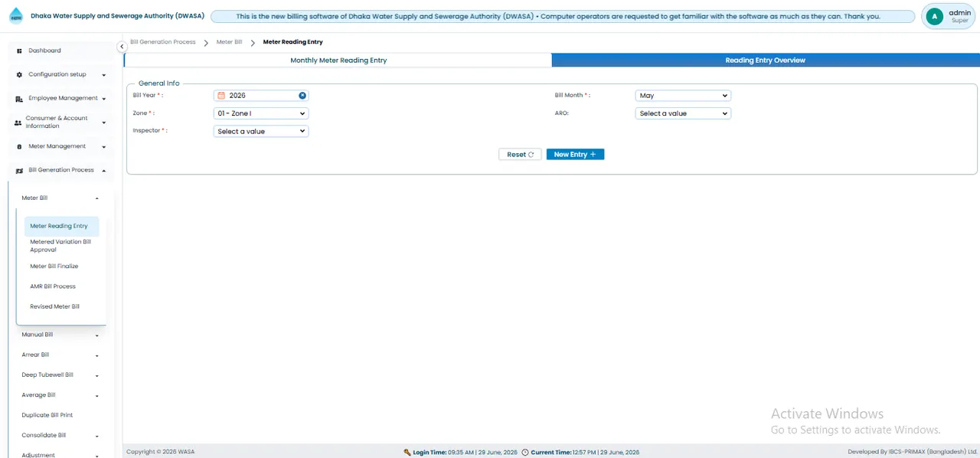The width and height of the screenshot is (980, 458).
Task: Open Duplicate Bill Print menu item
Action: [x=47, y=415]
